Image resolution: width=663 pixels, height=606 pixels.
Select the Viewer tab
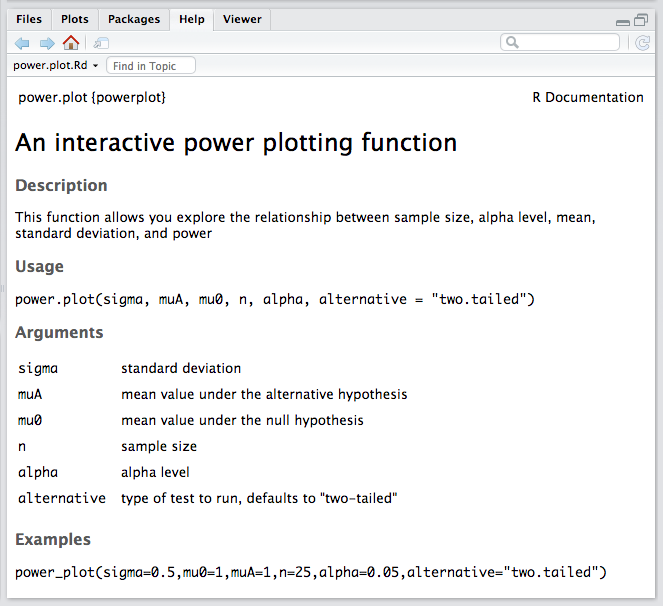242,19
